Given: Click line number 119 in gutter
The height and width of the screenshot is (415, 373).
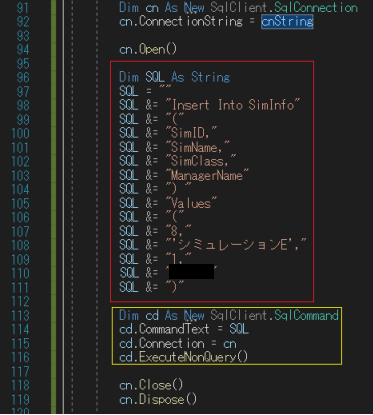Looking at the screenshot, I should (21, 400).
